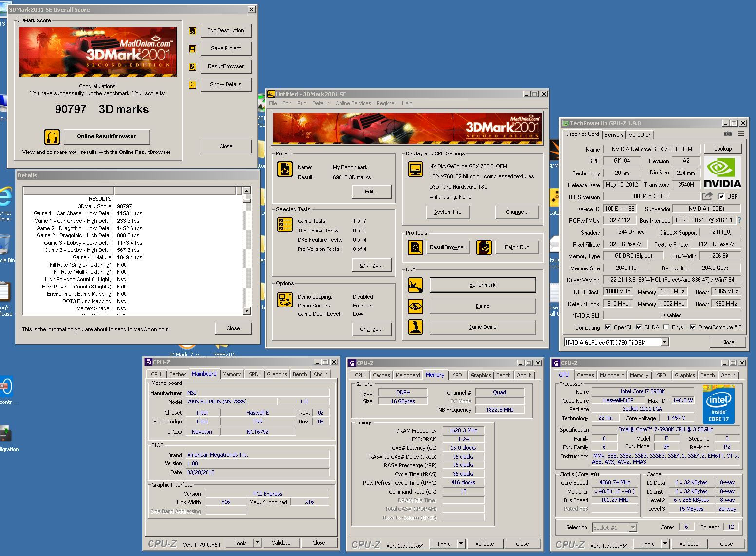Click the Details list scroll up arrow
Screen dimensions: 756x556
[246, 191]
